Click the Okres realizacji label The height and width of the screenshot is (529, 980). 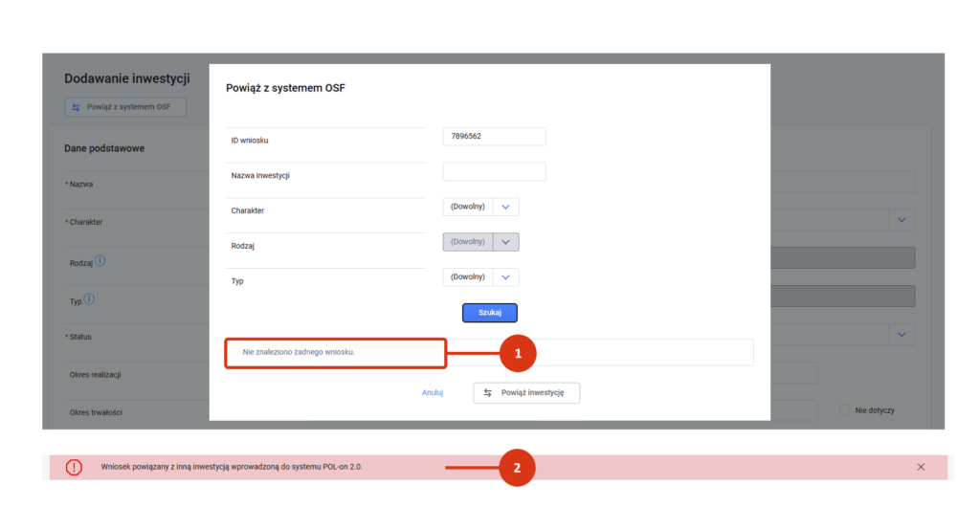click(x=95, y=375)
